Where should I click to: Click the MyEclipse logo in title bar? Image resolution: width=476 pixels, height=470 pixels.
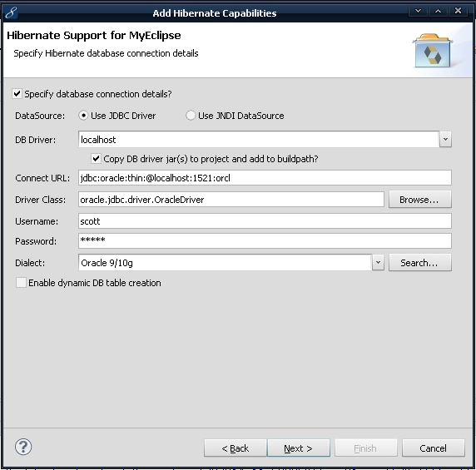click(11, 12)
